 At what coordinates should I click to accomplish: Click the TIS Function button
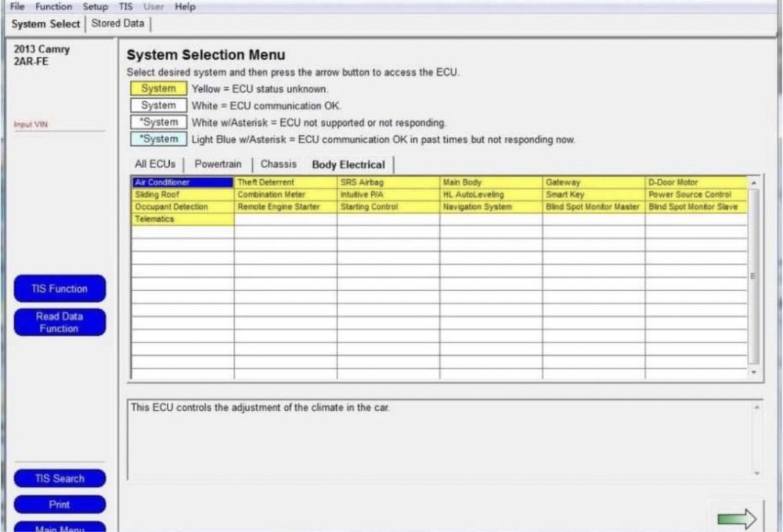tap(60, 289)
